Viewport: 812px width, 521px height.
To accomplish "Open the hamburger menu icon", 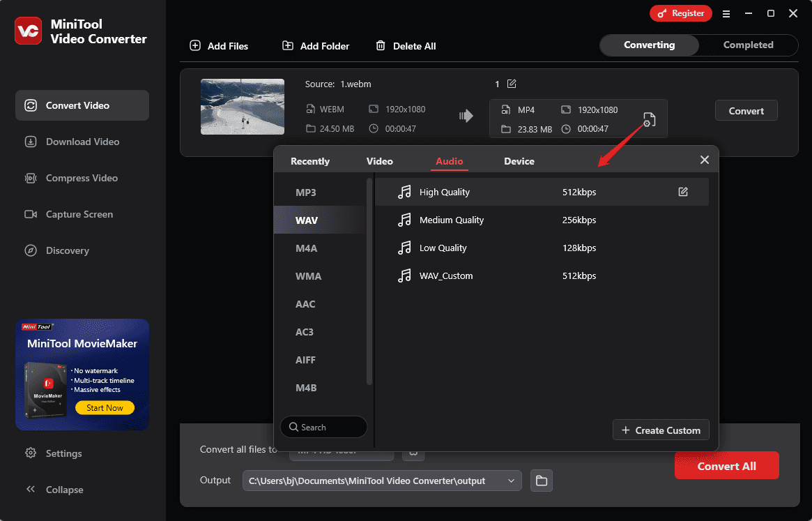I will [726, 14].
